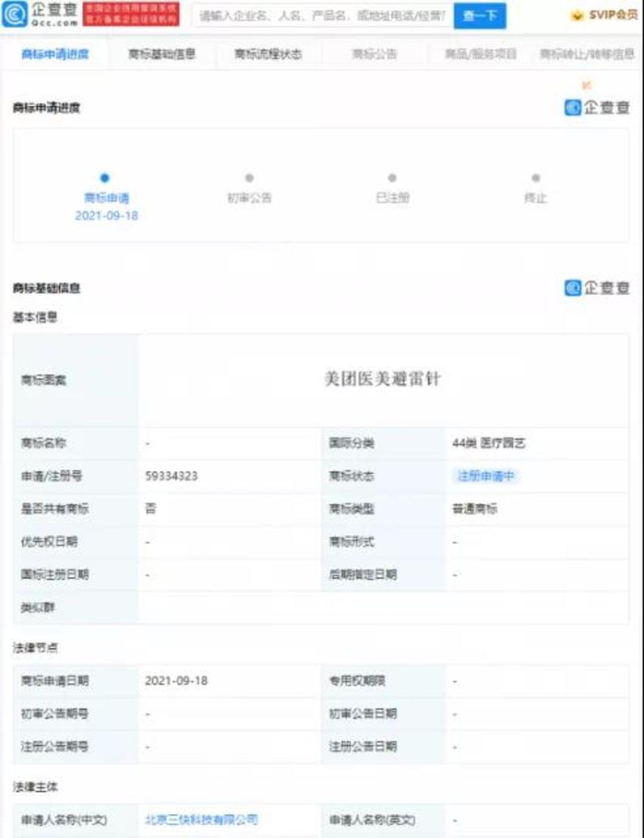Click the 法律主体 subsection heading
The image size is (644, 838).
[35, 787]
